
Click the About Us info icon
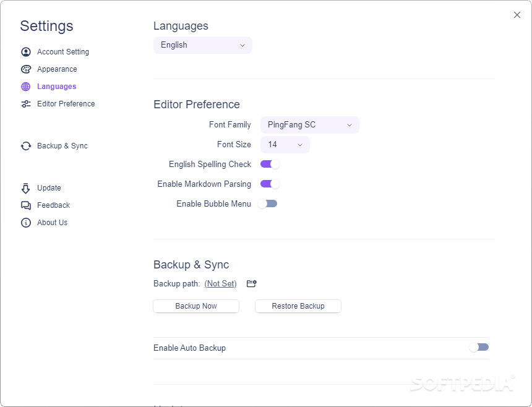coord(26,223)
